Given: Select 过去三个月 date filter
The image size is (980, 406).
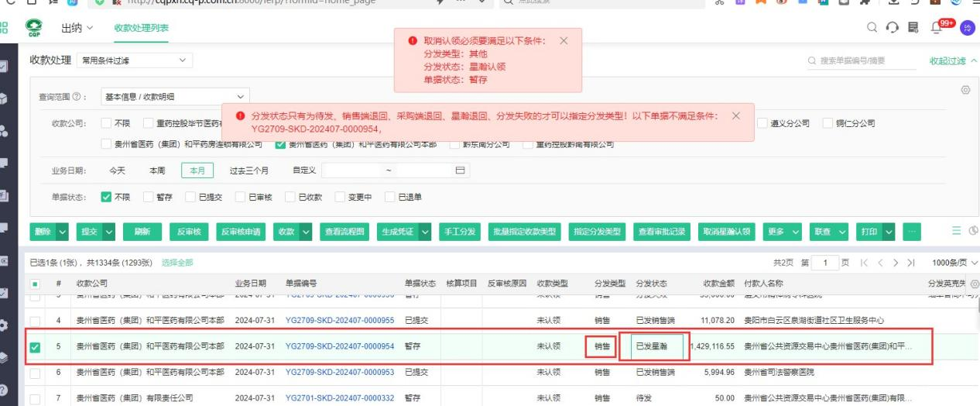Looking at the screenshot, I should coord(249,170).
